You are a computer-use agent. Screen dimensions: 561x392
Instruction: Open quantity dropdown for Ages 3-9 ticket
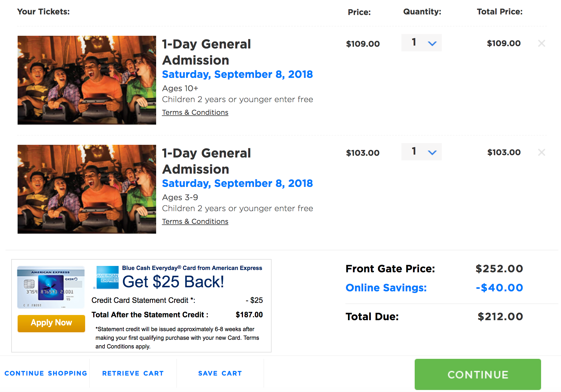[421, 152]
